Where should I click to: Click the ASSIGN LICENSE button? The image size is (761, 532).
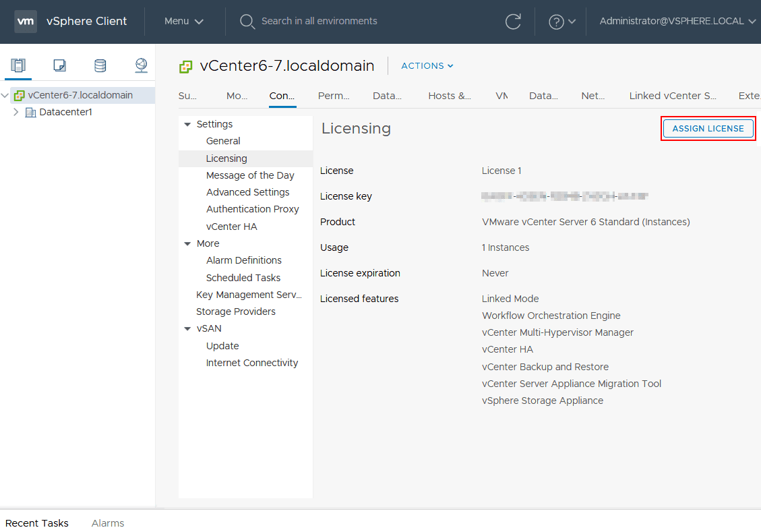(708, 128)
